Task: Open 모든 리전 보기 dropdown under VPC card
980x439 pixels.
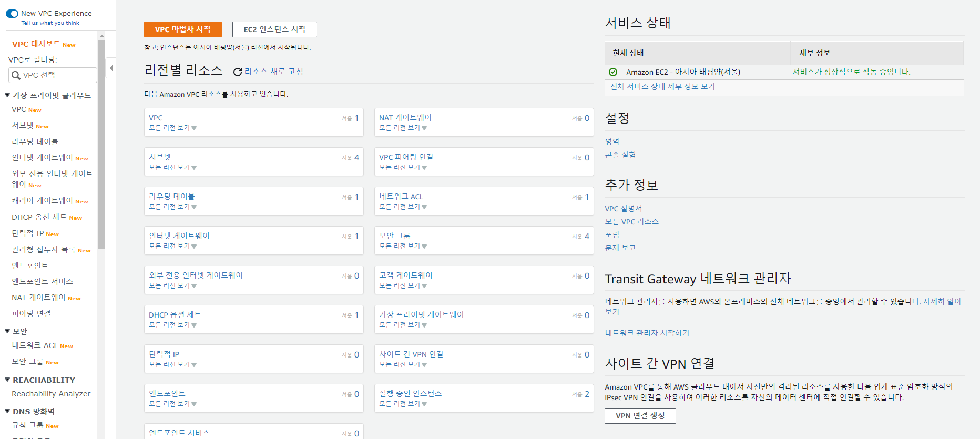Action: pyautogui.click(x=173, y=128)
